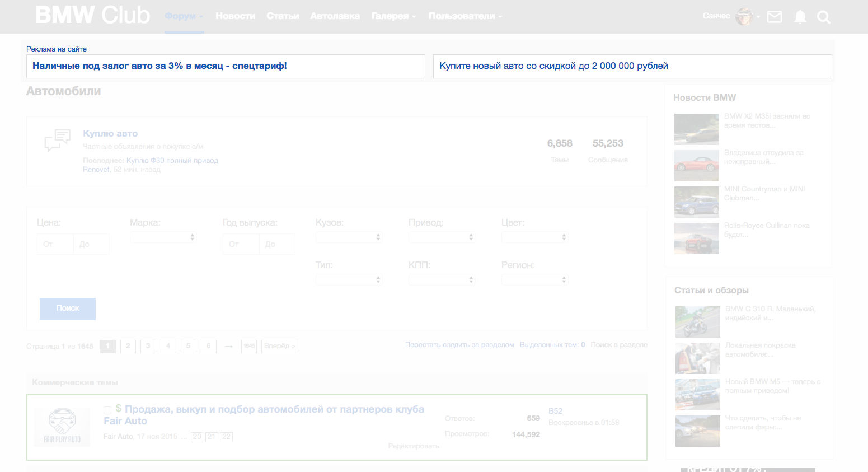This screenshot has height=472, width=868.
Task: Go to page 3
Action: point(148,346)
